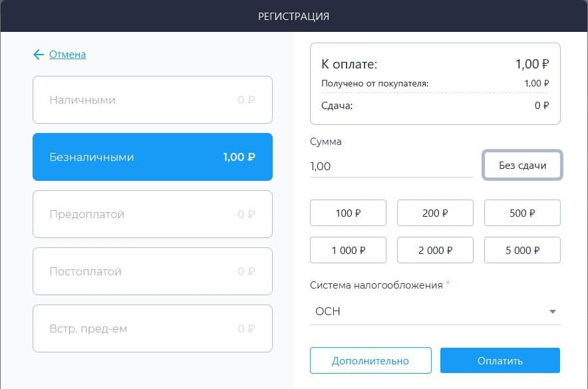Pick the Постоплатой payment type
This screenshot has height=389, width=588.
(x=152, y=271)
